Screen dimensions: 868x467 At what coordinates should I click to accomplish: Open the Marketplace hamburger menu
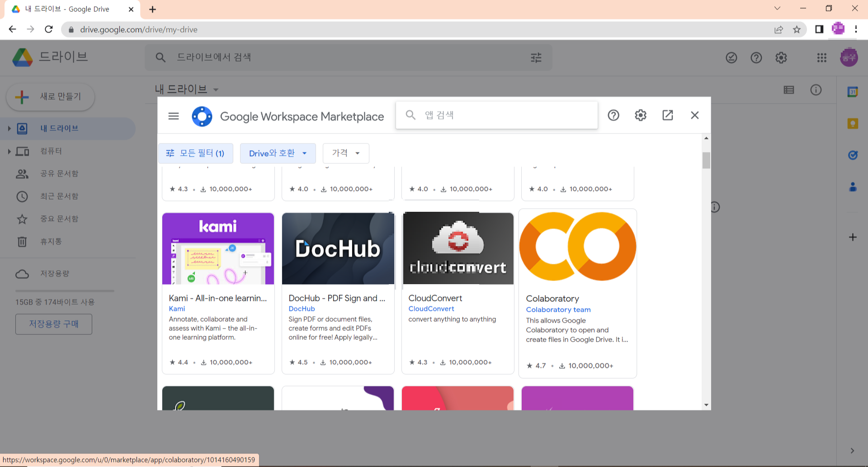(x=174, y=116)
